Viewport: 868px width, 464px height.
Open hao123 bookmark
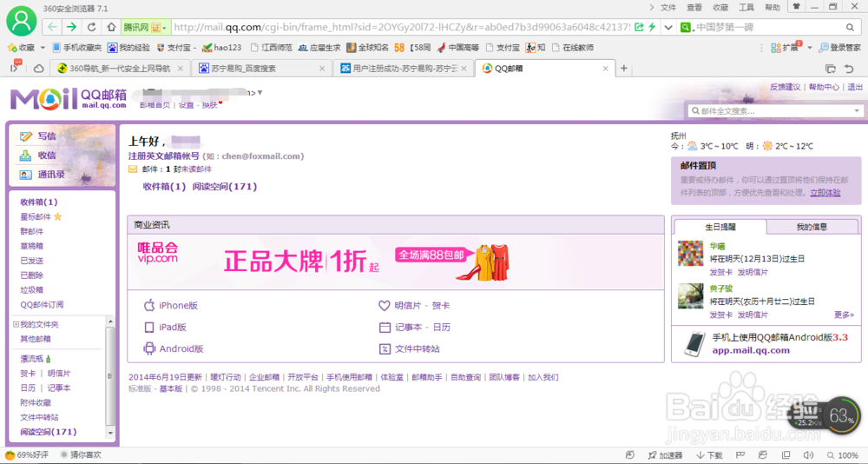(222, 48)
